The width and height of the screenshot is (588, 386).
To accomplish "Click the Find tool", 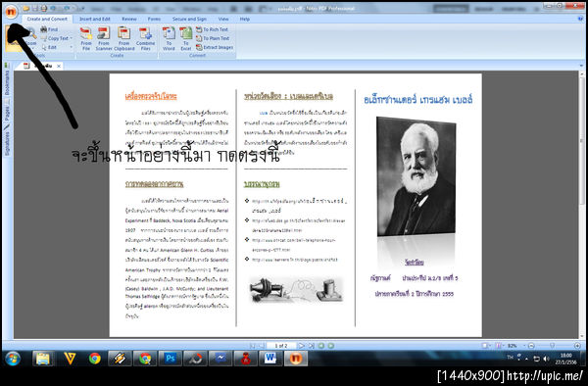I will click(49, 29).
